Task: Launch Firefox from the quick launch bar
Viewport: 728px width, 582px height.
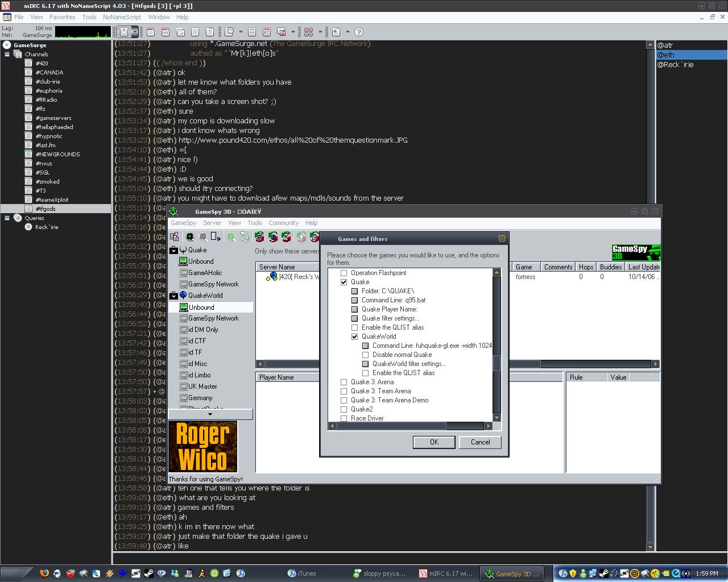Action: (x=44, y=573)
